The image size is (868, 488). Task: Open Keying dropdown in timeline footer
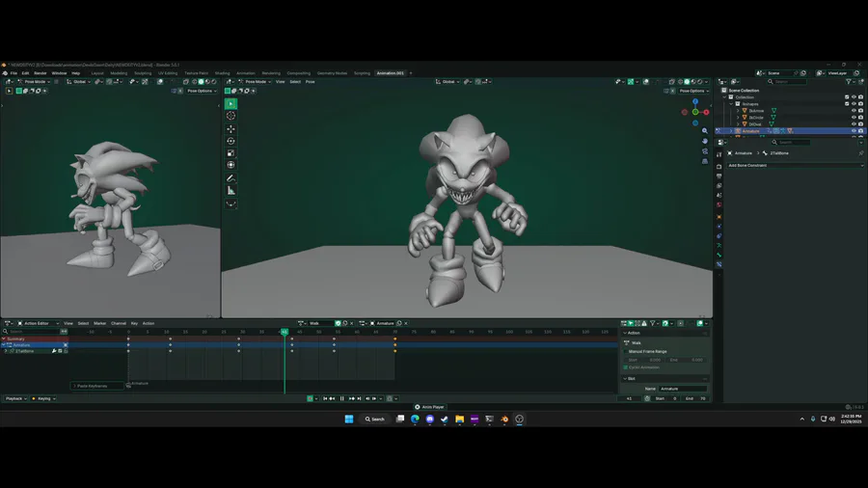(43, 398)
